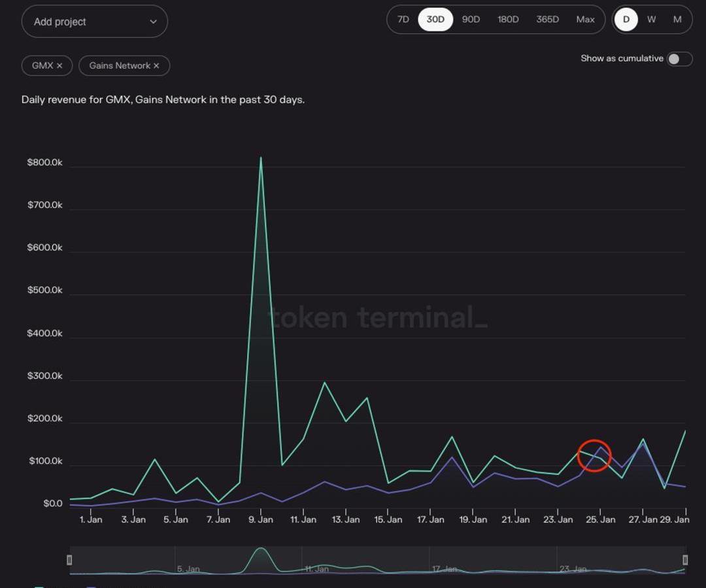
Task: Click the GMX line endpoint at 29 Jan
Action: (685, 431)
